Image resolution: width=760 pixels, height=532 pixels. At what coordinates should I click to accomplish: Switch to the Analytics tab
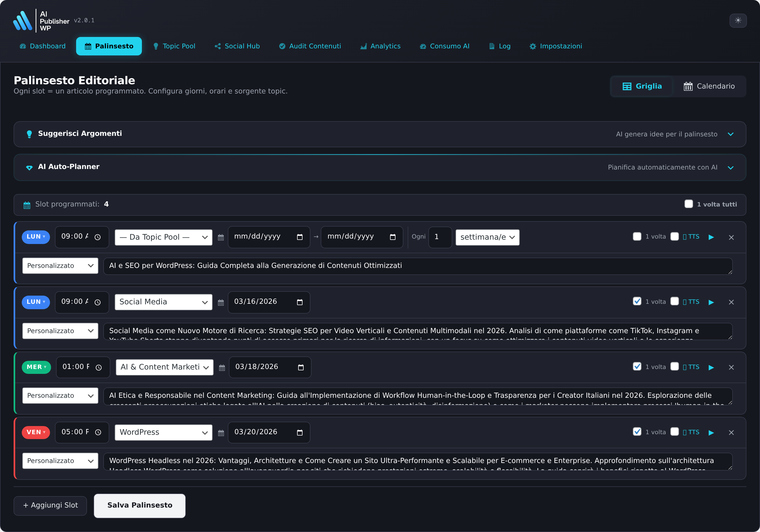[x=380, y=46]
